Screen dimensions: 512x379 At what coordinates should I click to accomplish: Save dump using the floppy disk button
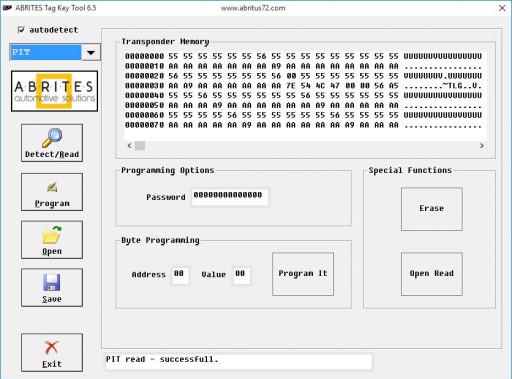click(52, 288)
